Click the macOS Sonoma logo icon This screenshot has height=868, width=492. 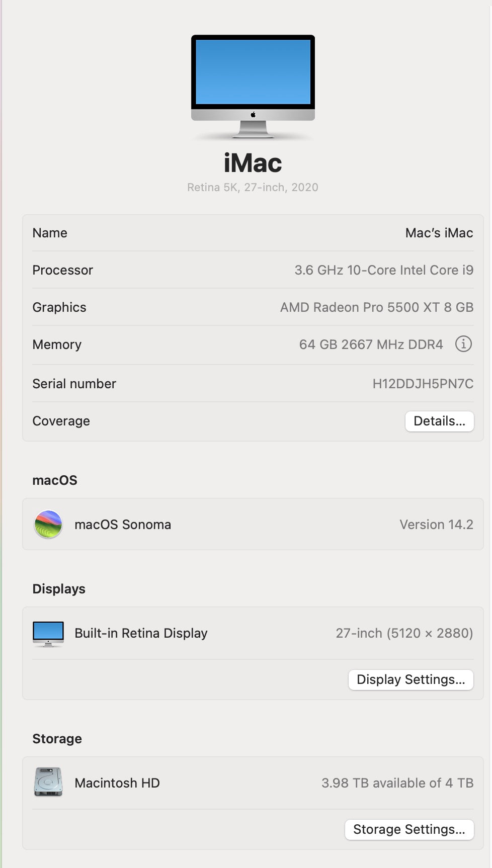(48, 524)
